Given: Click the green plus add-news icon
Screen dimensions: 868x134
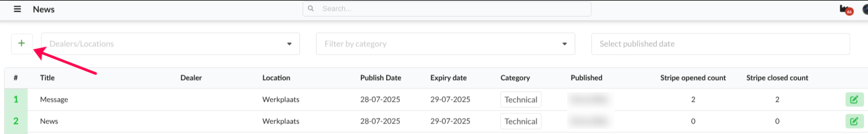Looking at the screenshot, I should [22, 43].
